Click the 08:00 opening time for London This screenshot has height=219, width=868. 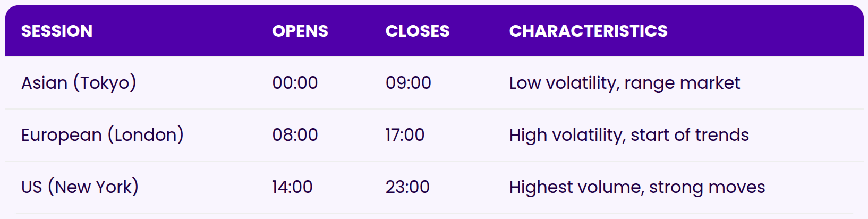point(295,135)
